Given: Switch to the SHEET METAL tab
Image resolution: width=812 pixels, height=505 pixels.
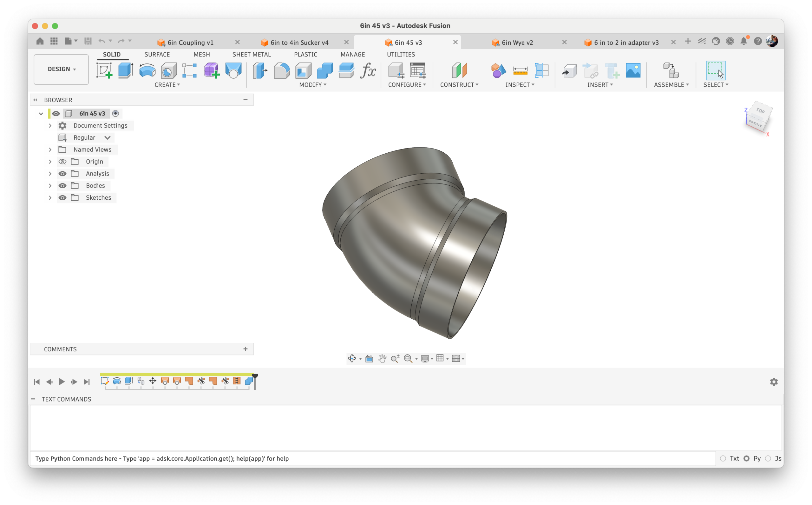Looking at the screenshot, I should 251,55.
